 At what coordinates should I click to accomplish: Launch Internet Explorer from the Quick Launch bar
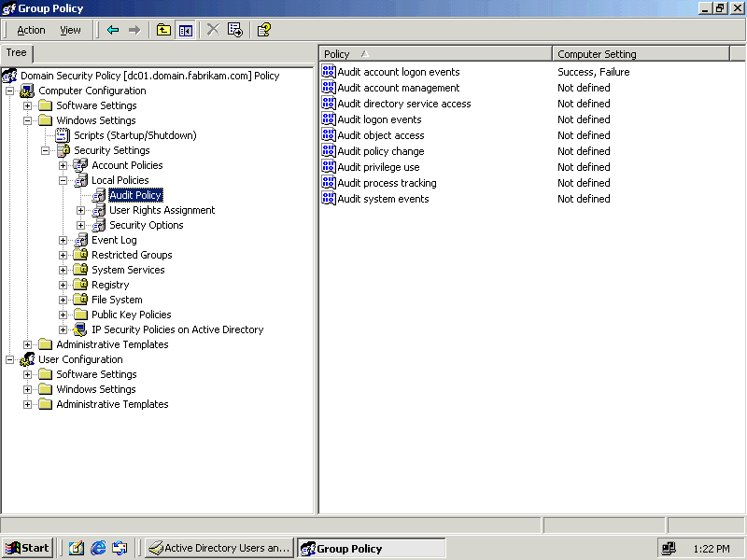(98, 548)
